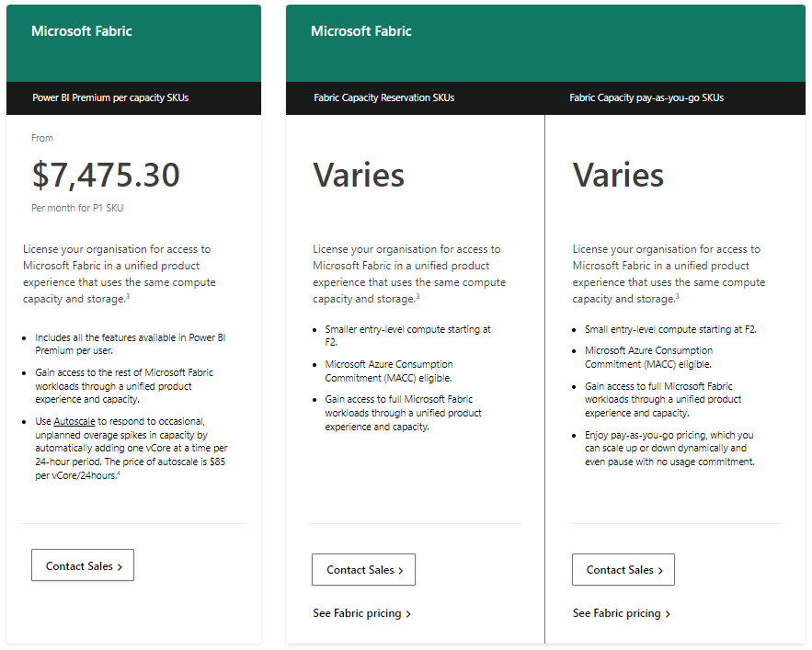Click the chevron arrow on the rightmost Contact Sales button
Viewport: 812px width, 650px height.
(x=661, y=569)
